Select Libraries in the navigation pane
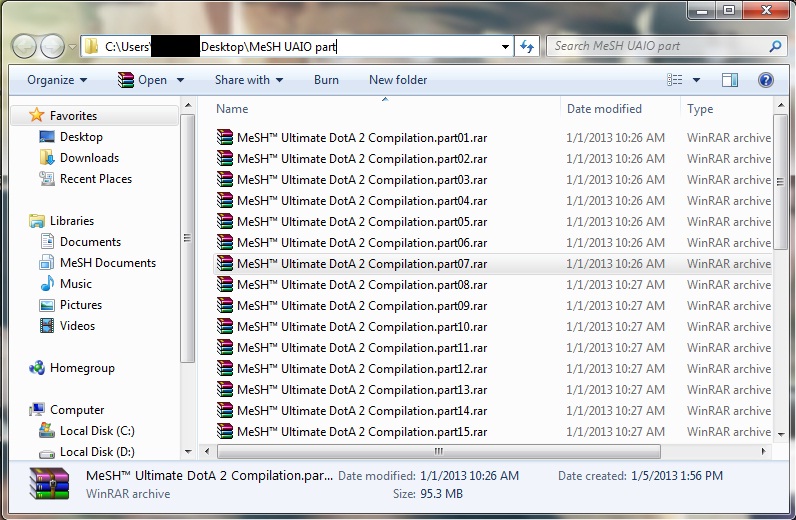The image size is (796, 520). 72,221
